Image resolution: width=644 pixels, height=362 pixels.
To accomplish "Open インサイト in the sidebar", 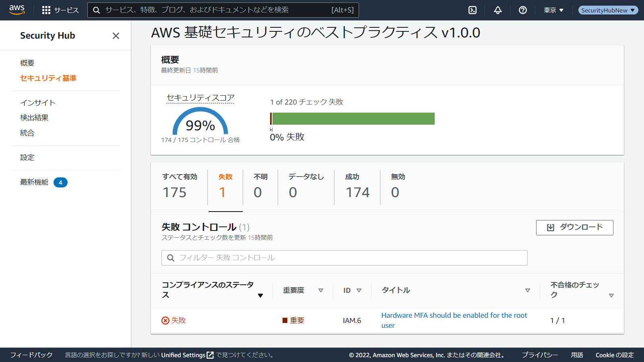I will click(38, 103).
